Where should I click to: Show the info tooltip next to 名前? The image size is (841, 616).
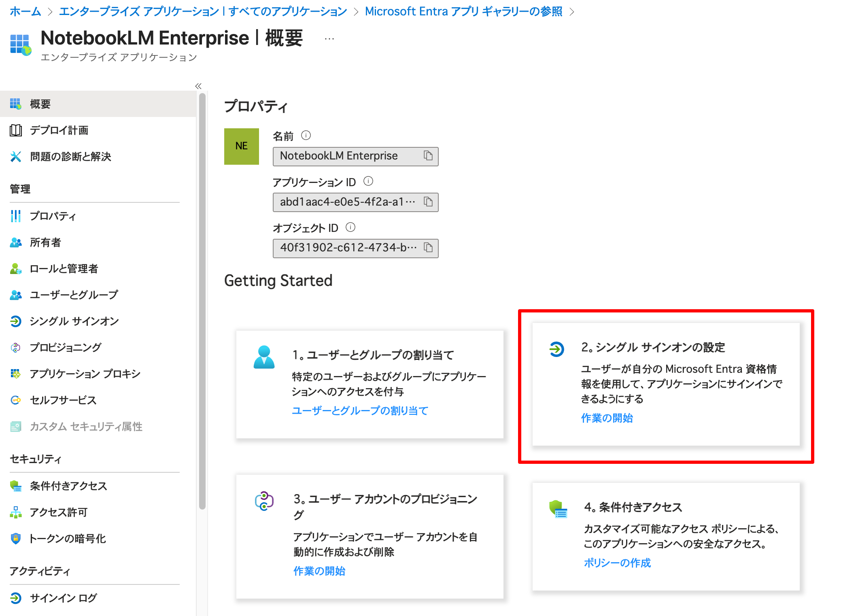pos(306,136)
